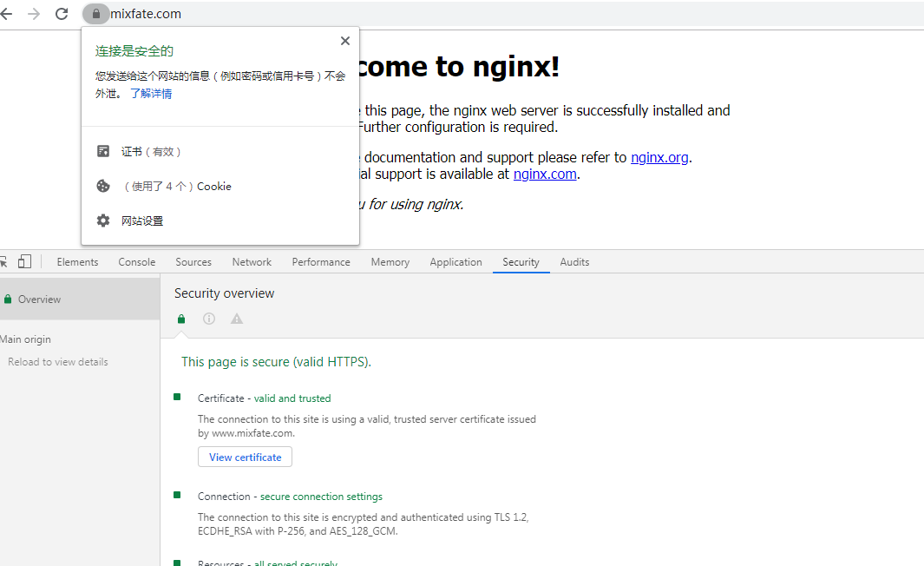The height and width of the screenshot is (566, 924).
Task: Select the Security tab
Action: point(521,262)
